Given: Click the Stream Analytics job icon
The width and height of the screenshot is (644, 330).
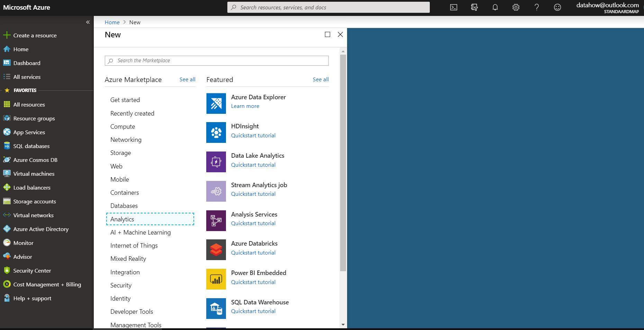Looking at the screenshot, I should pyautogui.click(x=216, y=191).
